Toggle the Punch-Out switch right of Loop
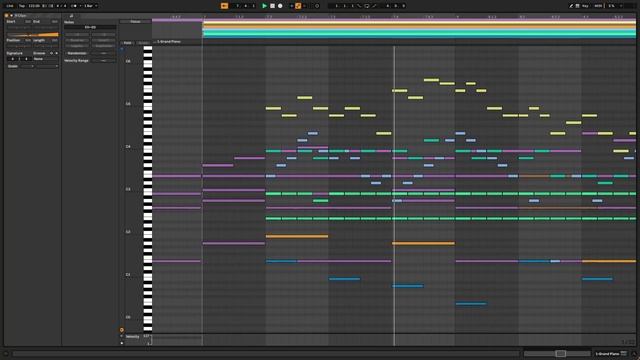This screenshot has width=640, height=360. pyautogui.click(x=374, y=6)
